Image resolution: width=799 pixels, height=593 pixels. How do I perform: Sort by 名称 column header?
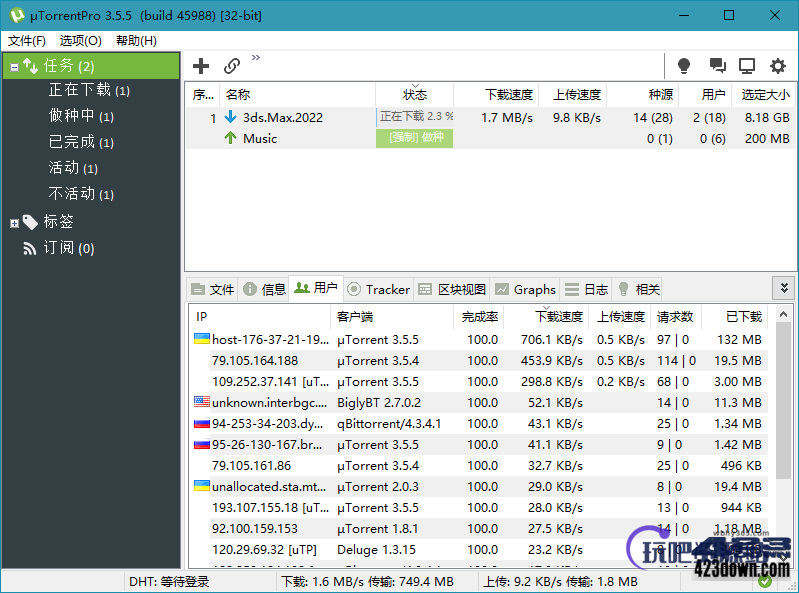tap(298, 95)
